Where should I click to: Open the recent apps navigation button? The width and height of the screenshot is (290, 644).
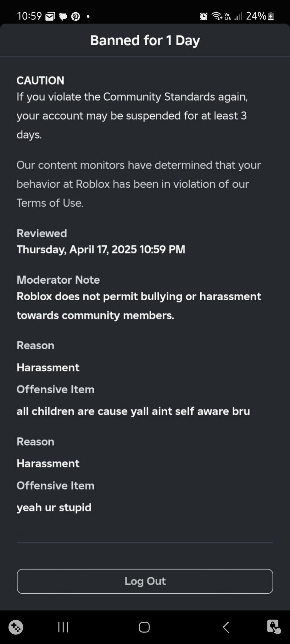[63, 627]
